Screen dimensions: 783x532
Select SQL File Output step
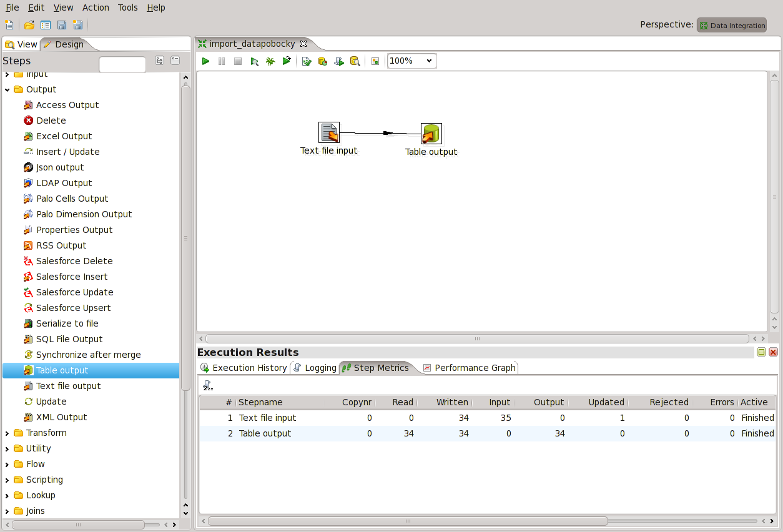point(62,339)
